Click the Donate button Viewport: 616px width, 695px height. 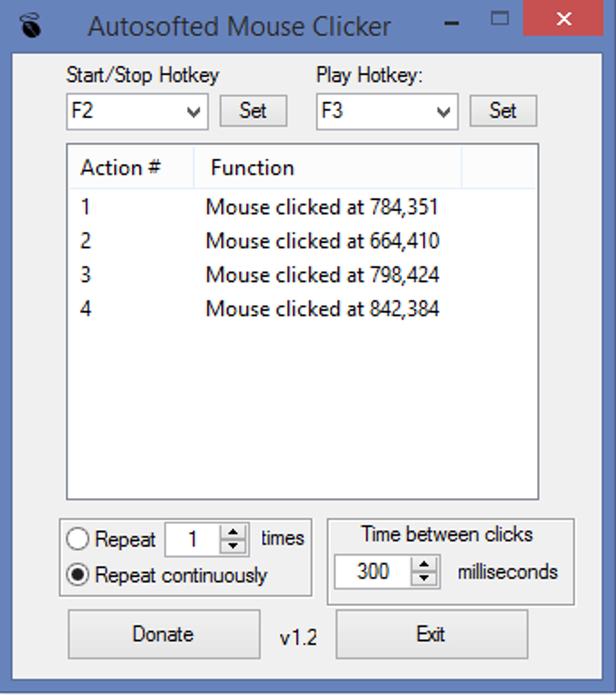point(164,635)
